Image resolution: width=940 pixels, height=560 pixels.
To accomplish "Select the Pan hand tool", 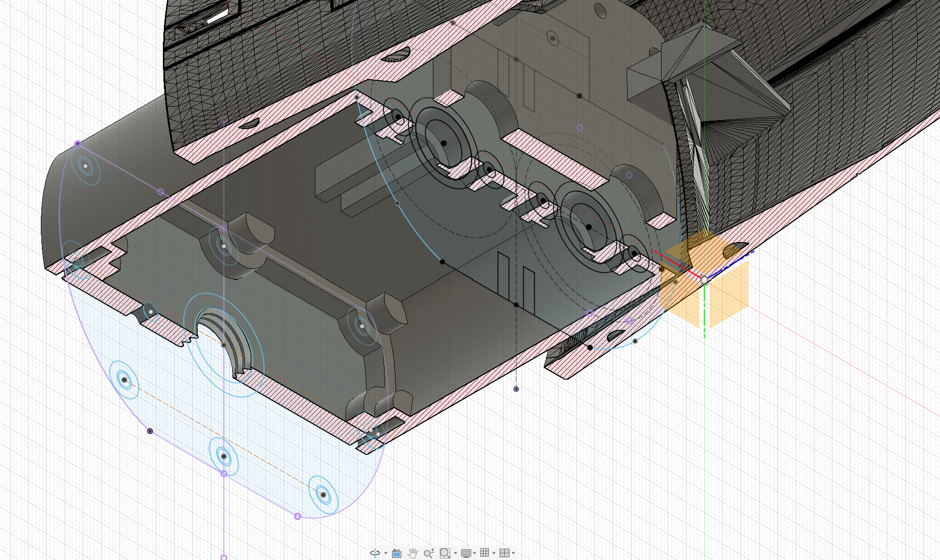I will 412,553.
